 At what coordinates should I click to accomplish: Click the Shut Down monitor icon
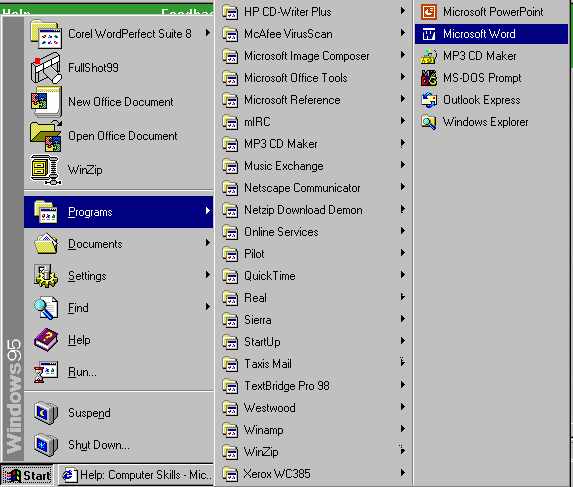coord(46,445)
